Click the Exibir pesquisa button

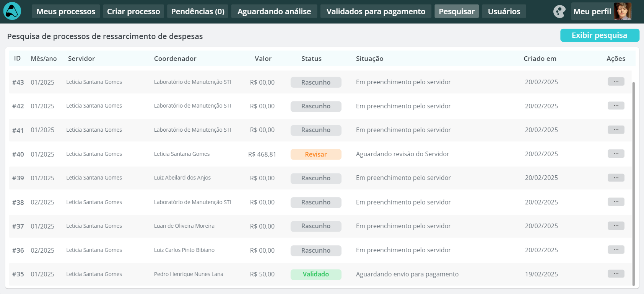(600, 35)
